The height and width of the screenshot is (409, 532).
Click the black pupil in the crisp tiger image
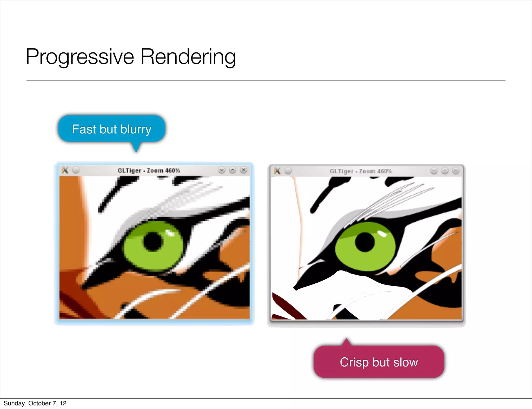(365, 242)
